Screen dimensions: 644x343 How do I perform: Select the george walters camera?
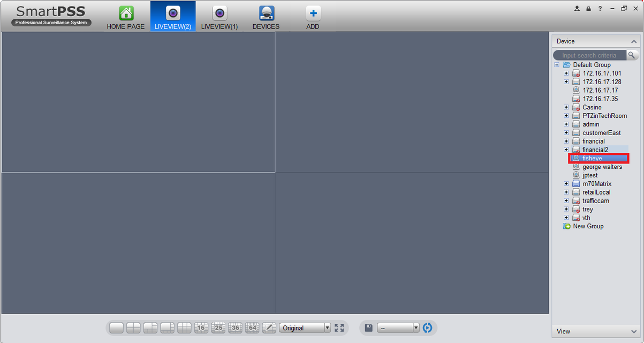click(x=602, y=167)
